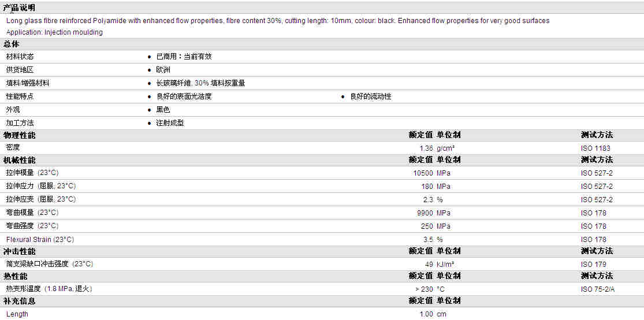This screenshot has width=644, height=320.
Task: Click the 欧洲 region value
Action: coord(163,70)
